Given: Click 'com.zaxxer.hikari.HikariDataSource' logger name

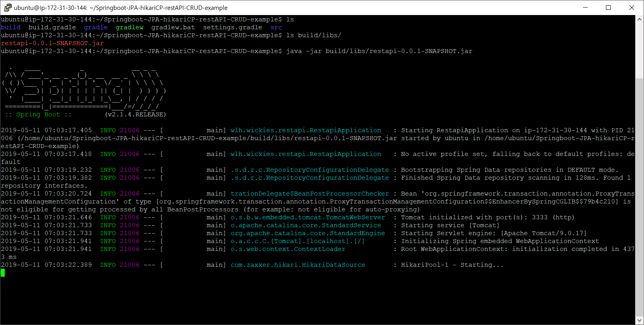Looking at the screenshot, I should [x=298, y=265].
